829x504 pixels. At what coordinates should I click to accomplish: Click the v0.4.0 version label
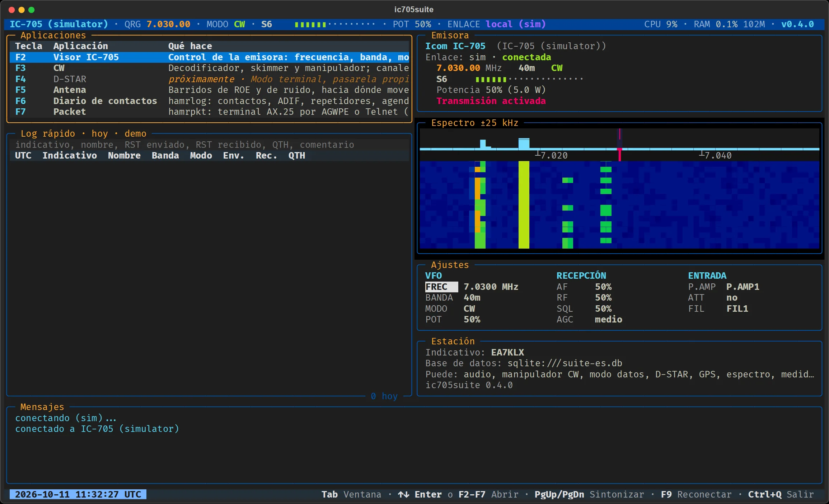797,24
